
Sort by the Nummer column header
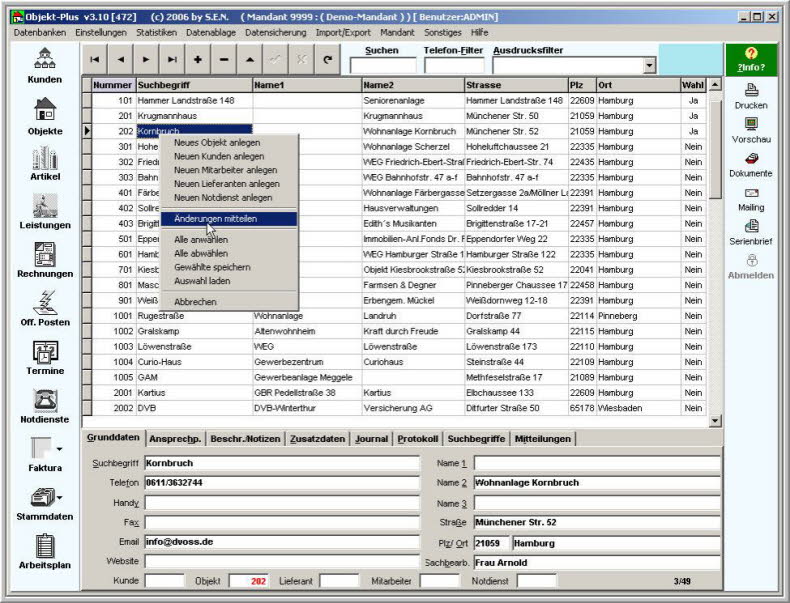(113, 85)
